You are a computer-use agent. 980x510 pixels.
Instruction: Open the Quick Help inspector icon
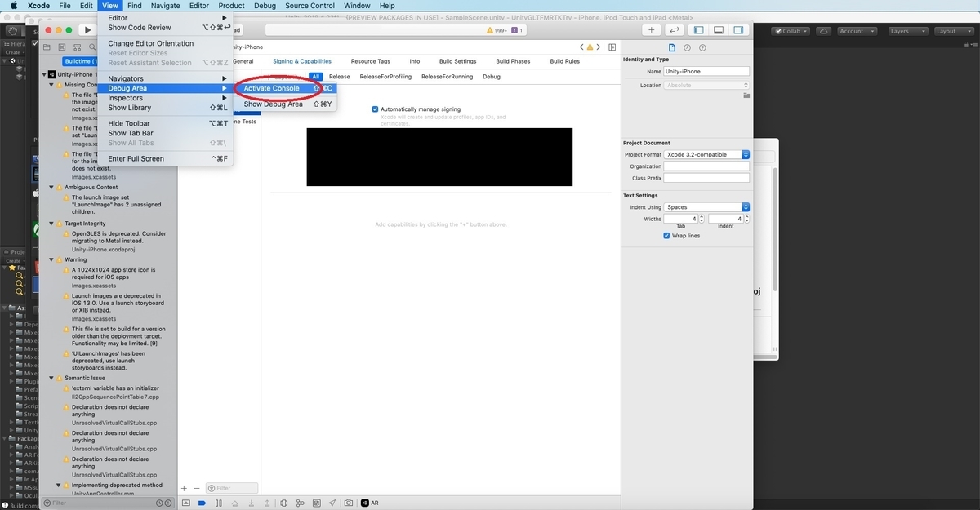(x=702, y=47)
